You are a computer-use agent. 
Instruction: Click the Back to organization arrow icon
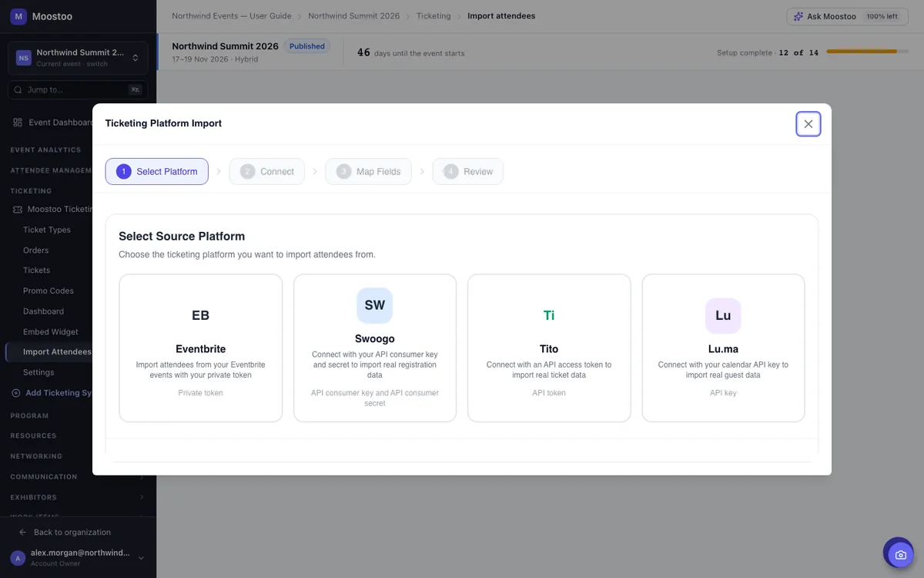pyautogui.click(x=23, y=533)
